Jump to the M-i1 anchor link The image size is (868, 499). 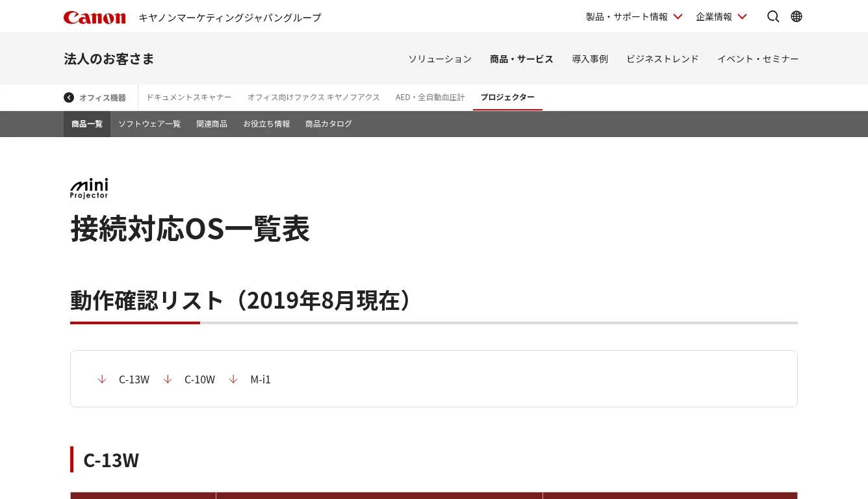(x=261, y=379)
